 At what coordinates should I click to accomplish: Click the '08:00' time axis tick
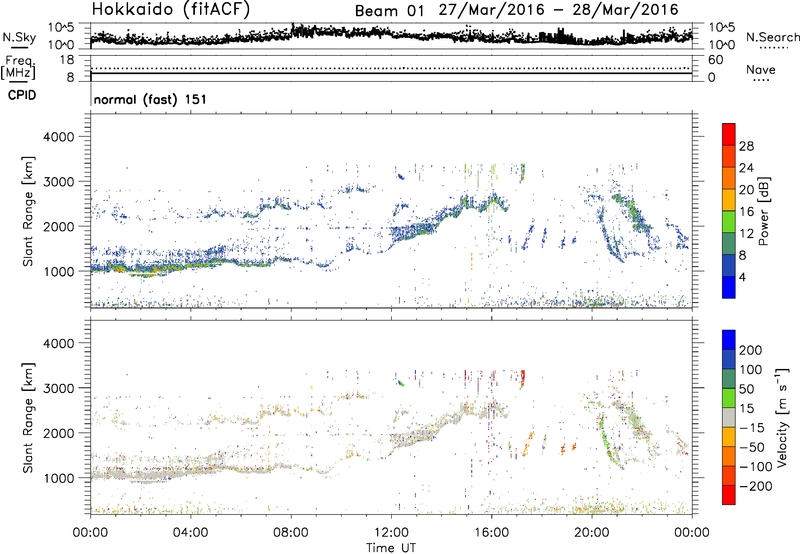pyautogui.click(x=291, y=533)
